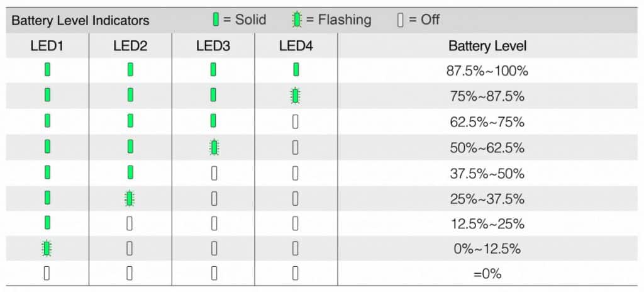Click off LED3 icon in 37.5%~50% row
The height and width of the screenshot is (292, 644).
click(x=214, y=173)
